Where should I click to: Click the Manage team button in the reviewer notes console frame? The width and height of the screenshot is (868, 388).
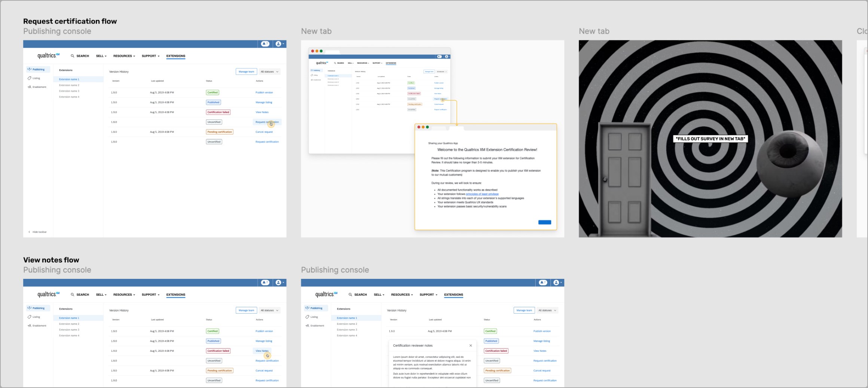(524, 310)
